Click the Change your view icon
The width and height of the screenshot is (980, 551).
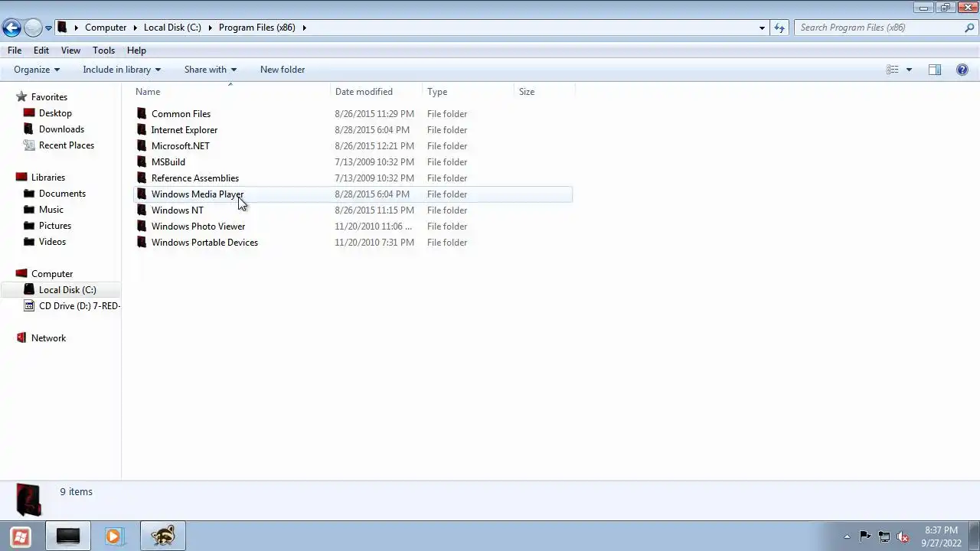click(893, 70)
